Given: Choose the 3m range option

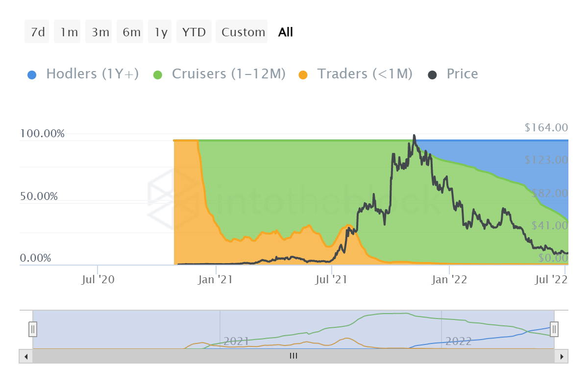Looking at the screenshot, I should [x=100, y=32].
